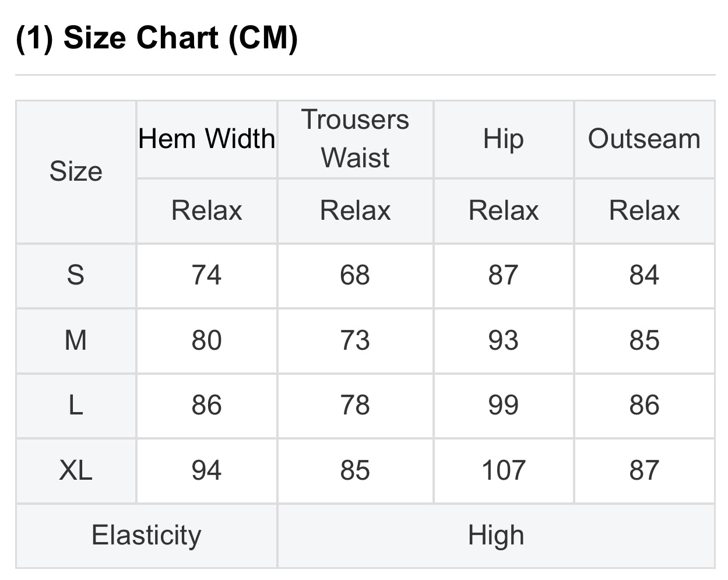The width and height of the screenshot is (728, 580).
Task: Select the size S row label
Action: pos(76,275)
